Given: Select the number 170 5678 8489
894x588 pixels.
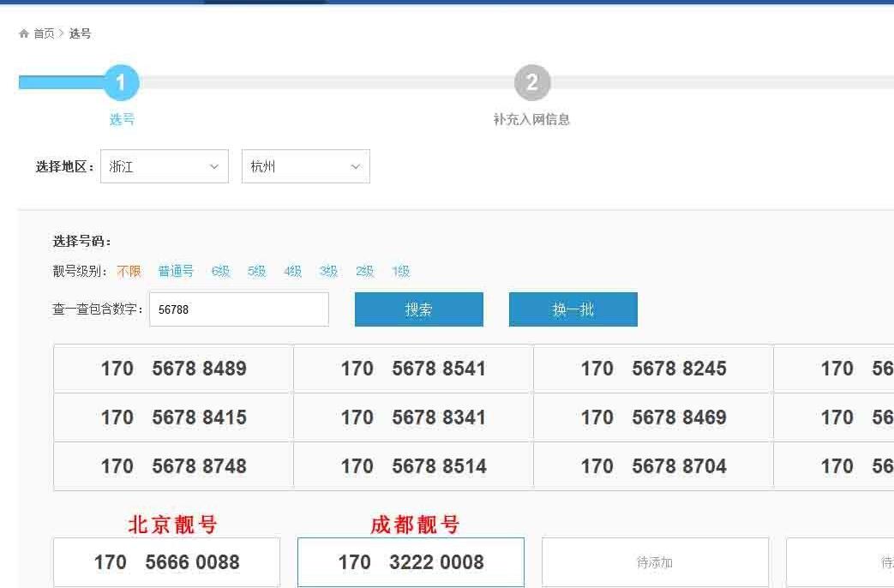Looking at the screenshot, I should point(172,369).
